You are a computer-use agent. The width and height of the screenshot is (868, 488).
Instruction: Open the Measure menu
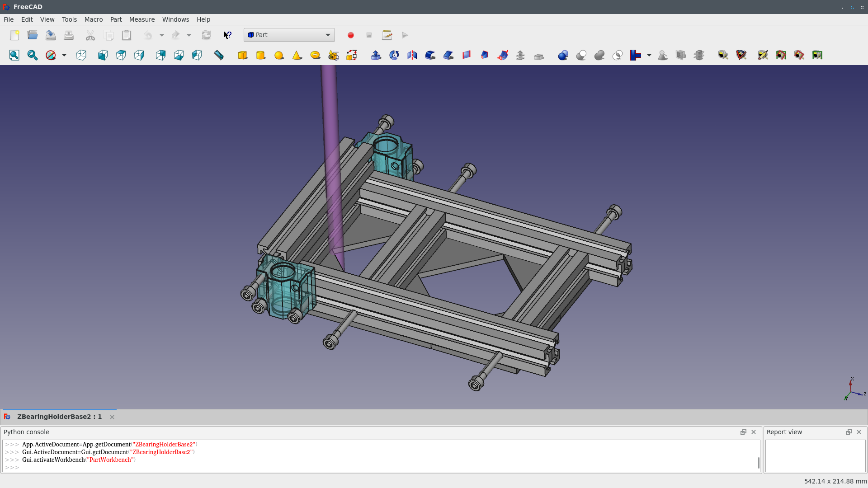coord(142,19)
